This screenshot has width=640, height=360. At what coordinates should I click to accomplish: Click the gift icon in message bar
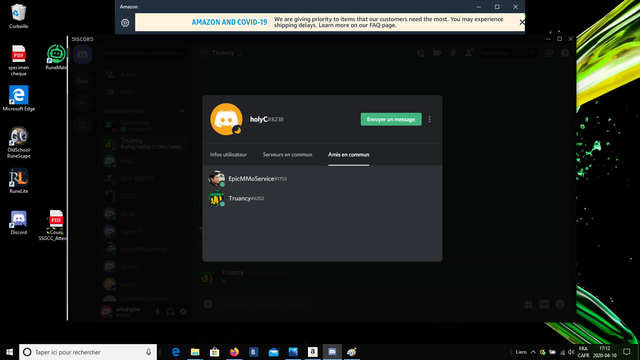pyautogui.click(x=528, y=304)
